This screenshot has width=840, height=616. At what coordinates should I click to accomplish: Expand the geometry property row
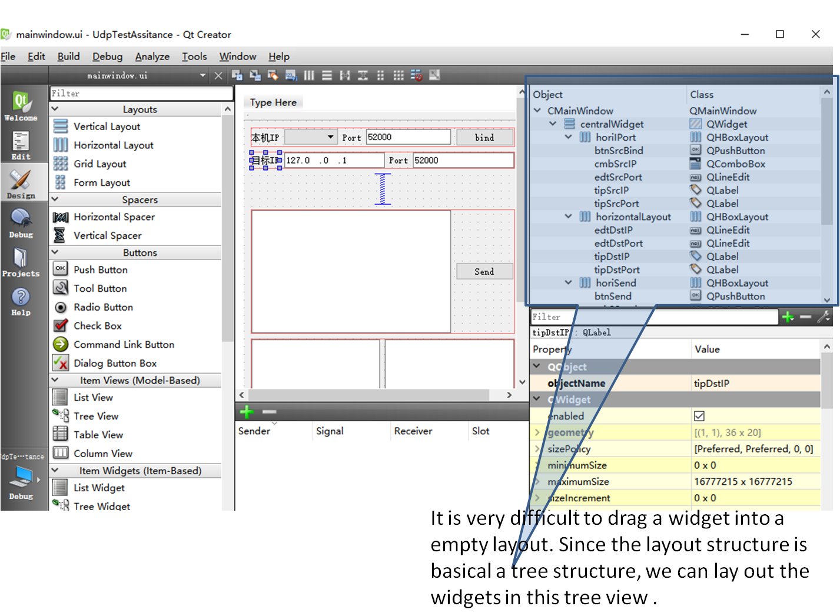coord(537,432)
